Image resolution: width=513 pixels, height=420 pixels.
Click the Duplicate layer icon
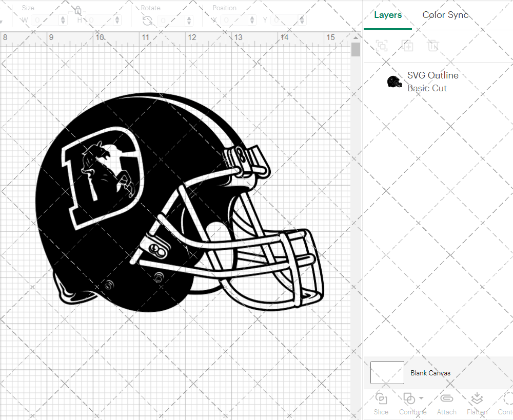click(x=408, y=46)
